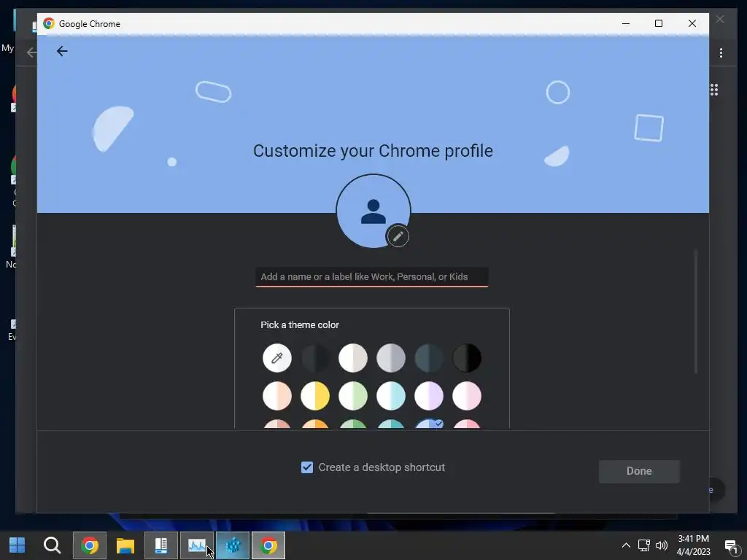Click the Done button
The height and width of the screenshot is (560, 747).
point(639,471)
